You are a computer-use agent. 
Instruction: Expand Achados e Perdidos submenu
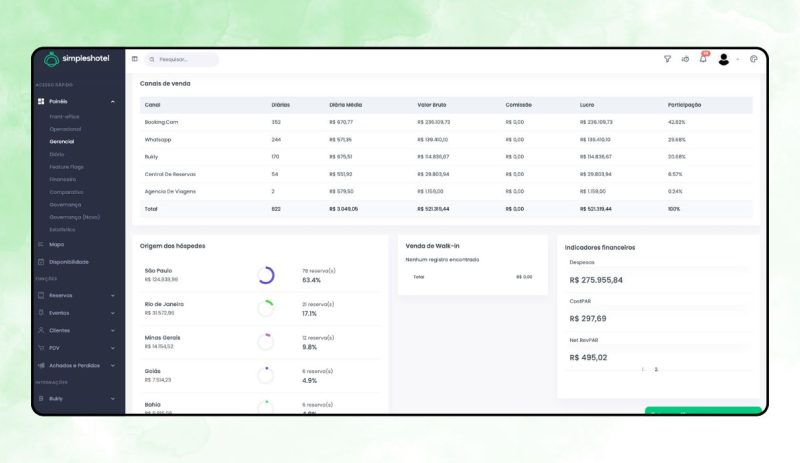click(x=113, y=365)
